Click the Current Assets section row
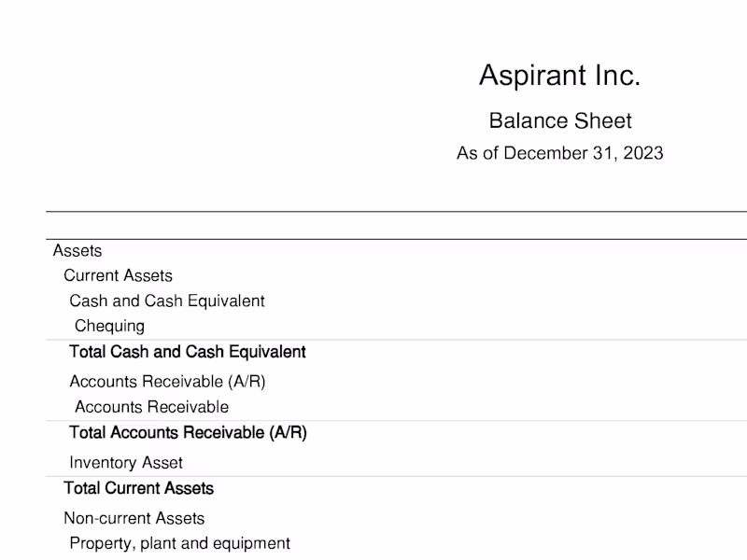The image size is (747, 560). 118,275
